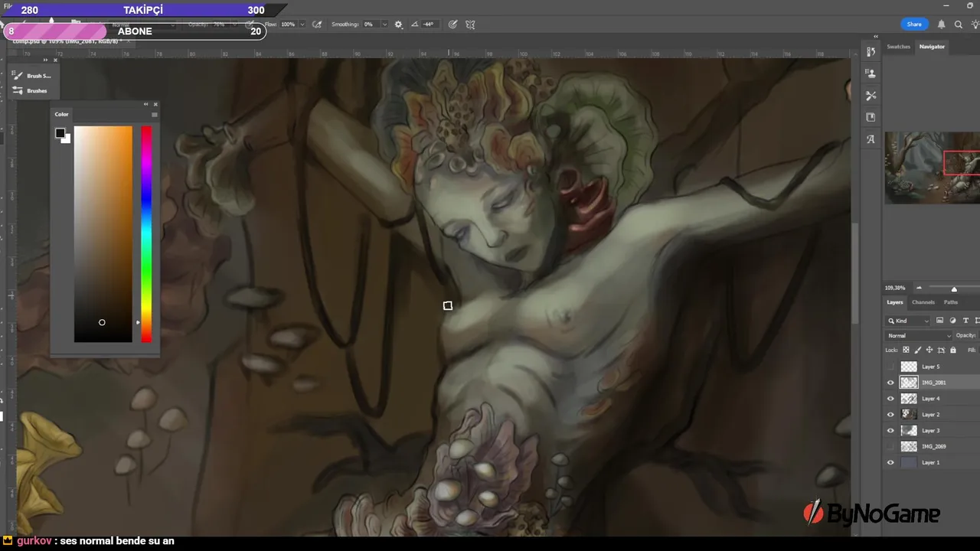Image resolution: width=980 pixels, height=551 pixels.
Task: Select the foreground color swatch
Action: coord(60,133)
